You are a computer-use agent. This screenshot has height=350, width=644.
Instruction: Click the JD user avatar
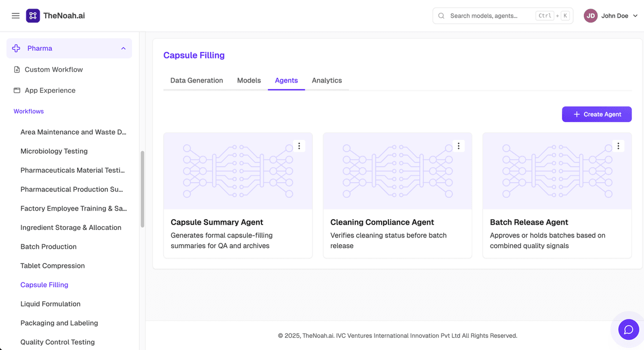pos(591,16)
